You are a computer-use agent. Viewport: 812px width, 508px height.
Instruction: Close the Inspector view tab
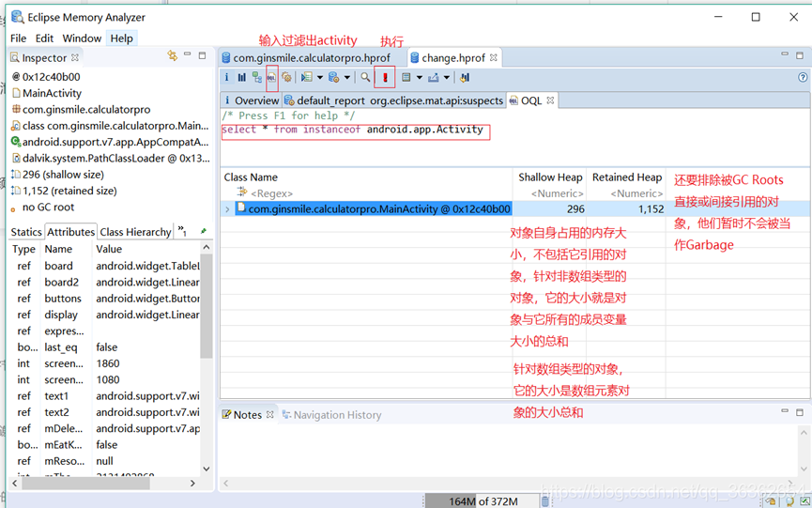(x=75, y=57)
